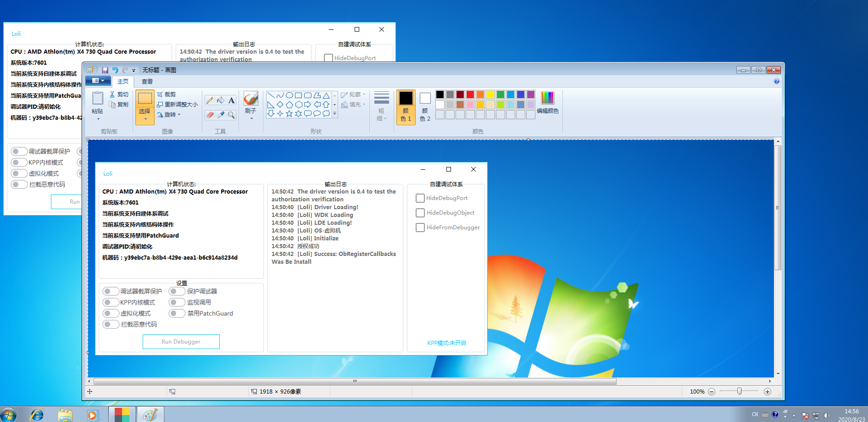Pick the yellow color swatch

[x=490, y=94]
